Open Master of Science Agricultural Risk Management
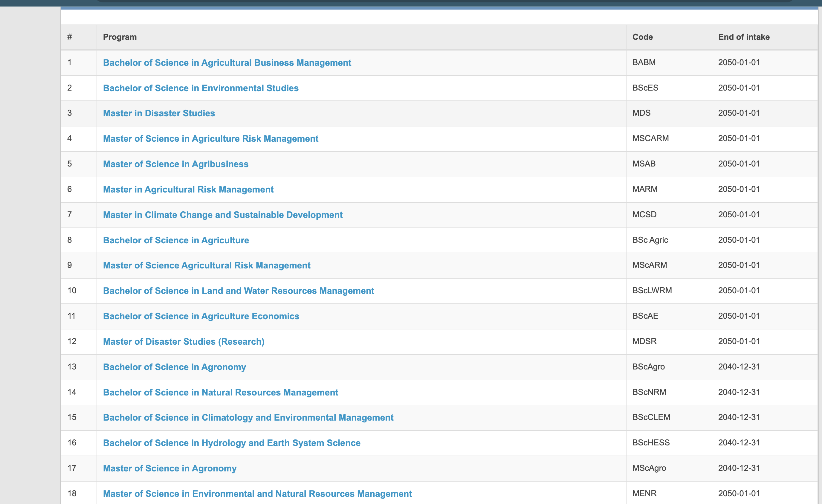 (207, 265)
